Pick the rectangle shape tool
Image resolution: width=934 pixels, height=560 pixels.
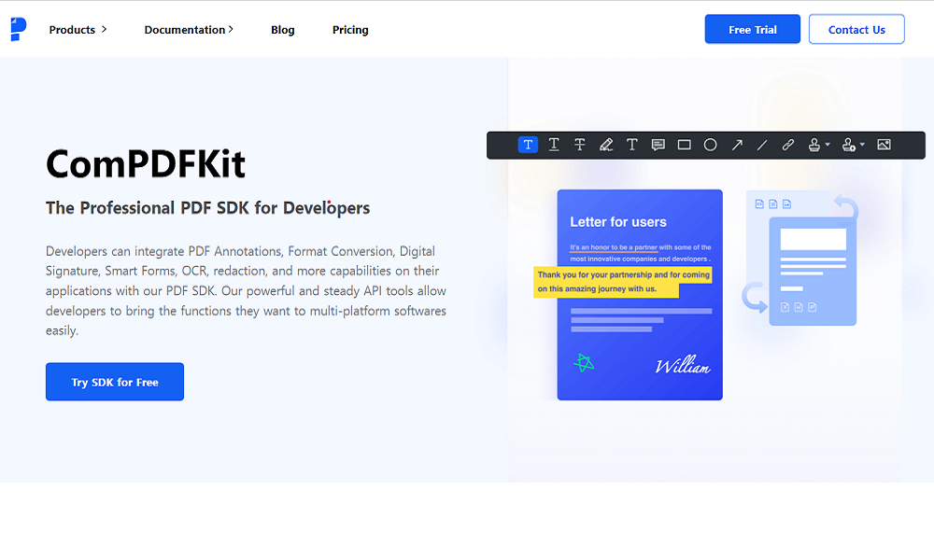685,145
